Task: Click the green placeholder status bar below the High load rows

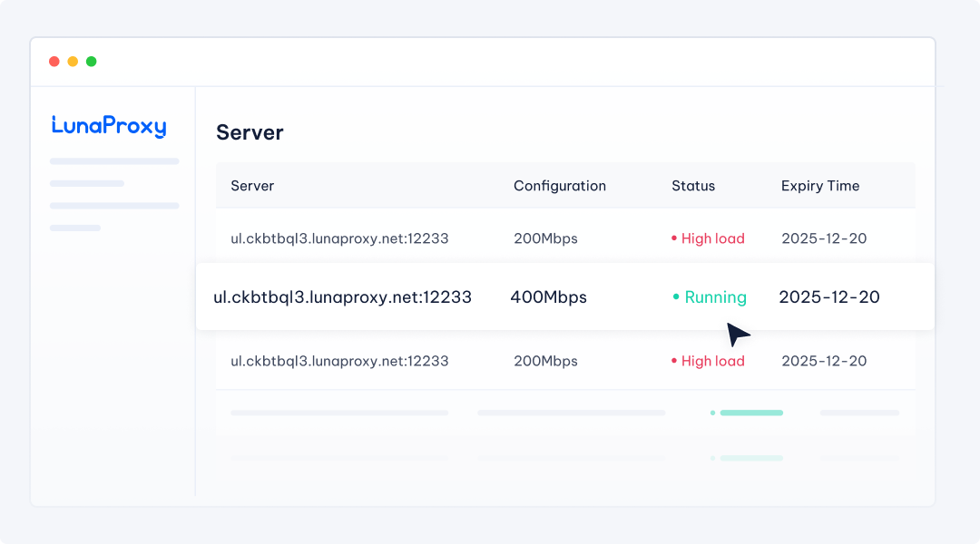Action: (x=750, y=413)
